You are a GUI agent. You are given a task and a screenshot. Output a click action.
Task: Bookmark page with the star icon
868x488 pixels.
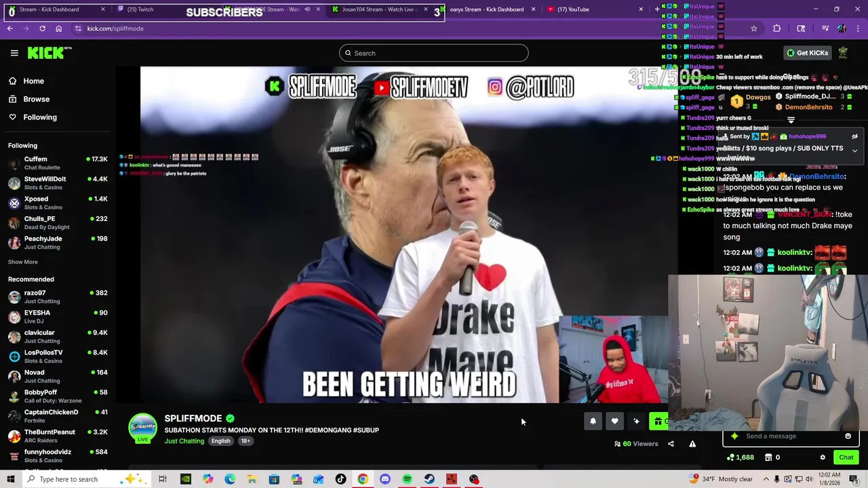[x=753, y=28]
